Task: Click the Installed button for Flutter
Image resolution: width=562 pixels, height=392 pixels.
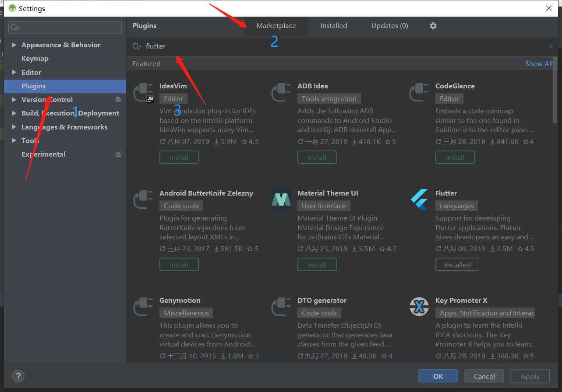Action: (x=457, y=265)
